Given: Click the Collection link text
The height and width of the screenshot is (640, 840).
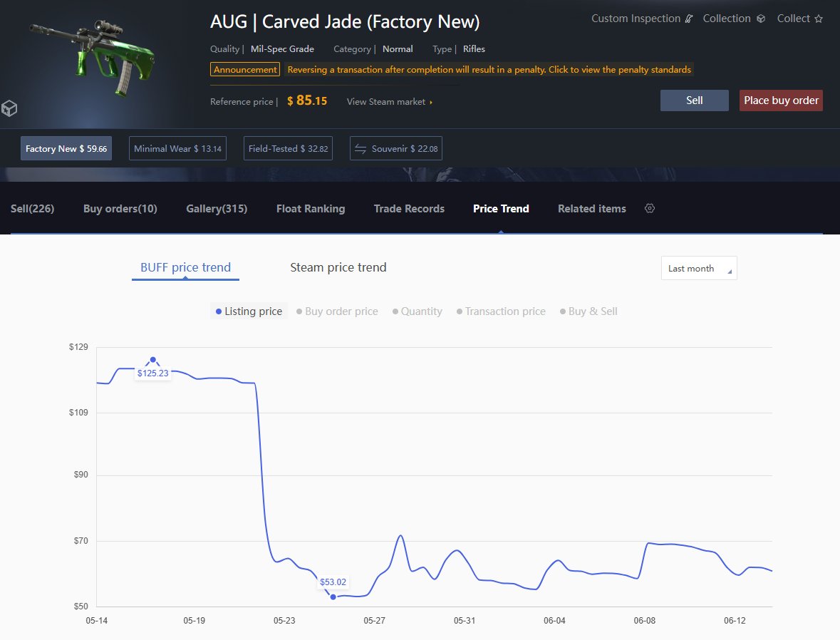Looking at the screenshot, I should pos(727,19).
